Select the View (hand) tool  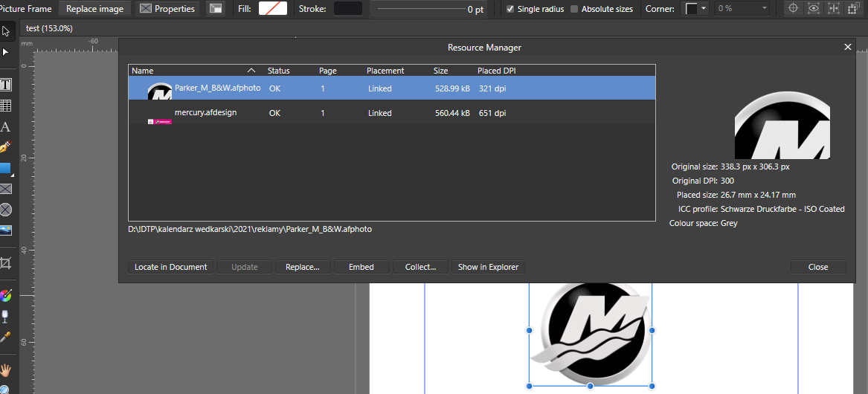pyautogui.click(x=5, y=369)
